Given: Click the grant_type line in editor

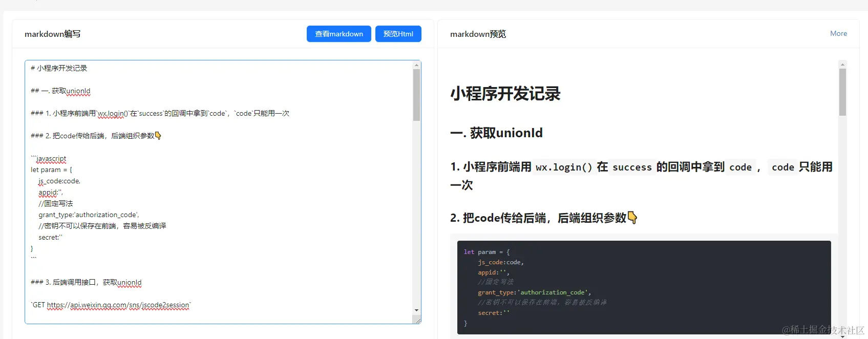Looking at the screenshot, I should tap(89, 215).
